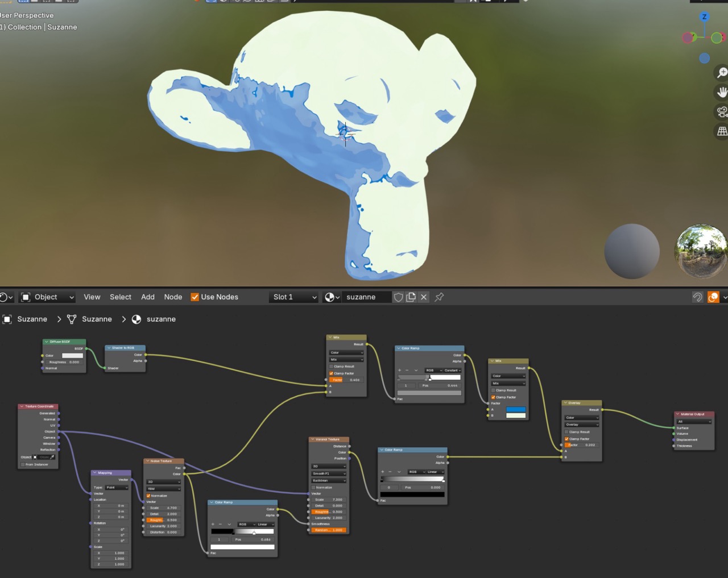728x578 pixels.
Task: Open the Select menu in node editor
Action: click(121, 297)
